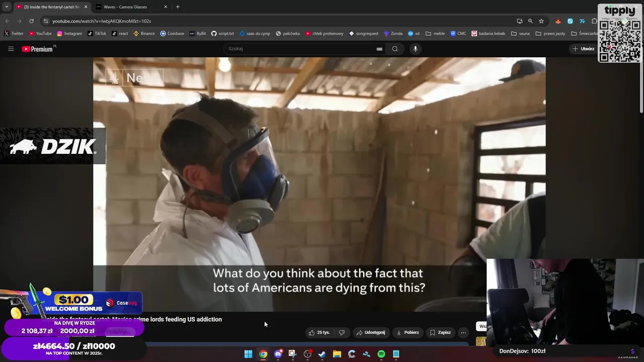Open the install/cast icon in address bar

[520, 21]
